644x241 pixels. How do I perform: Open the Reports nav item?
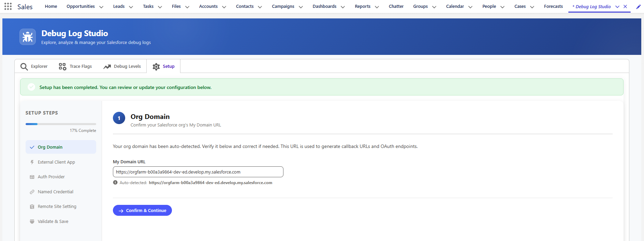click(363, 6)
